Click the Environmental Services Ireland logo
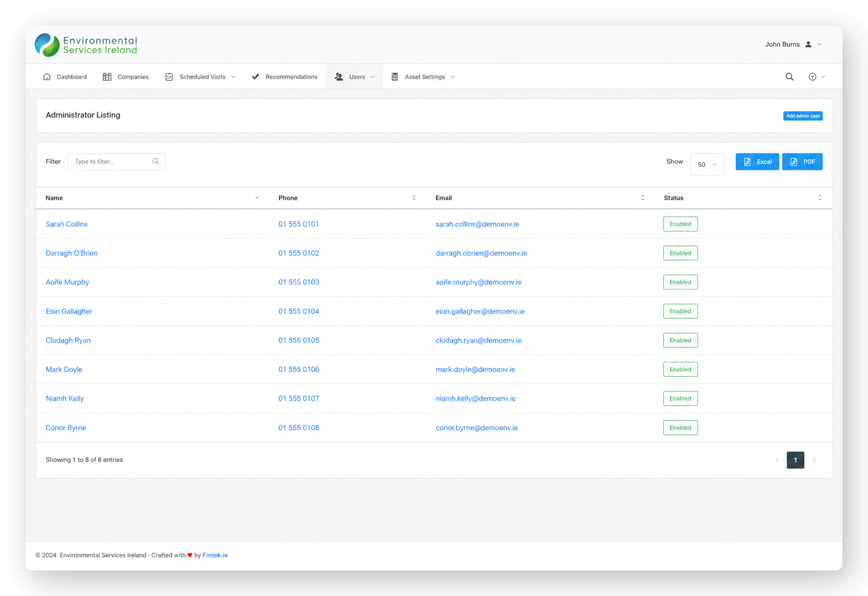Viewport: 868px width, 596px height. click(x=86, y=45)
